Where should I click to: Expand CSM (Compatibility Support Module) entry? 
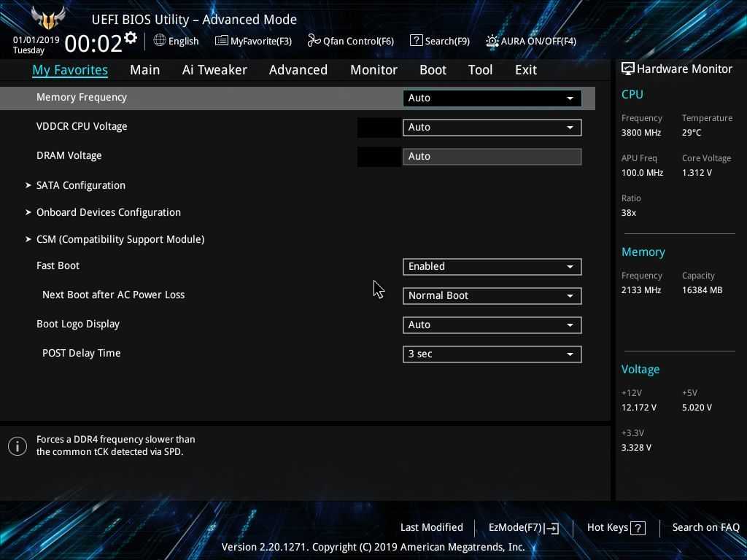pyautogui.click(x=120, y=239)
